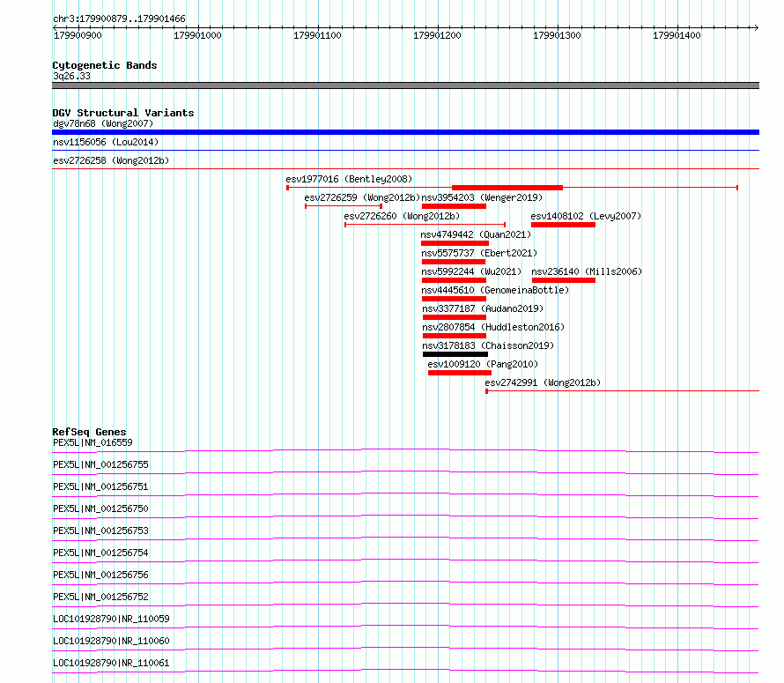Image resolution: width=784 pixels, height=683 pixels.
Task: Click the red bar under nsv236140
Action: (564, 280)
